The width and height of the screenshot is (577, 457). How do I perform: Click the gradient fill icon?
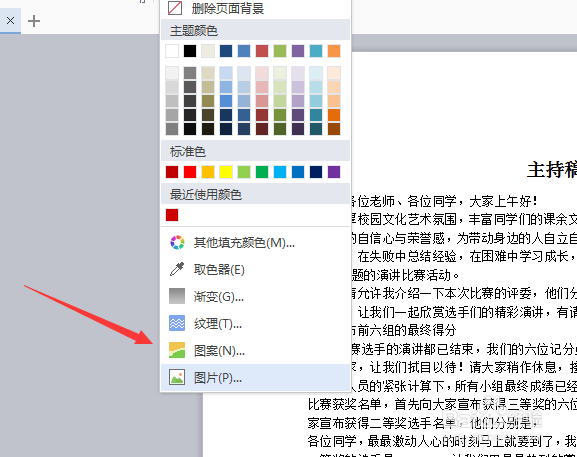pos(177,296)
